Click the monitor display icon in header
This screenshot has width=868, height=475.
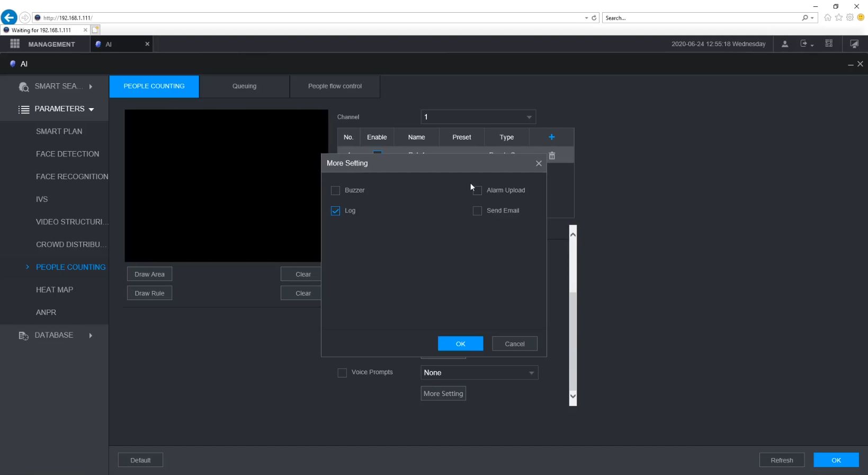854,44
